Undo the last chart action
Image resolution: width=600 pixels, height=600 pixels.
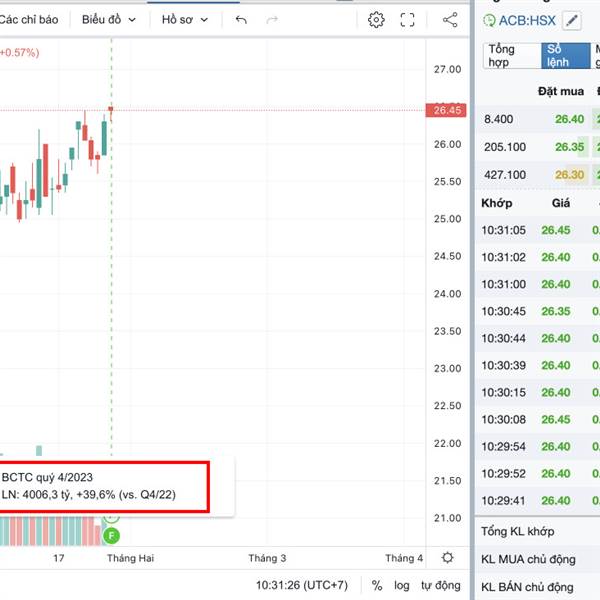(x=241, y=20)
